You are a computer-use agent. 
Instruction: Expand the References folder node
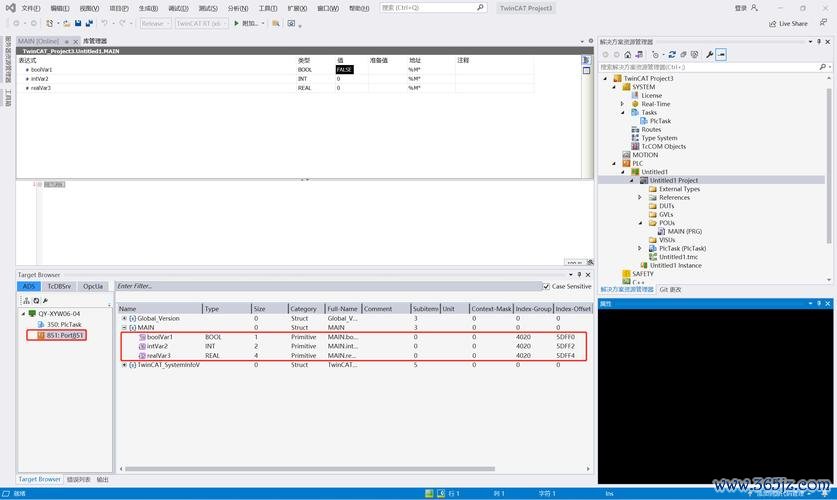(640, 197)
